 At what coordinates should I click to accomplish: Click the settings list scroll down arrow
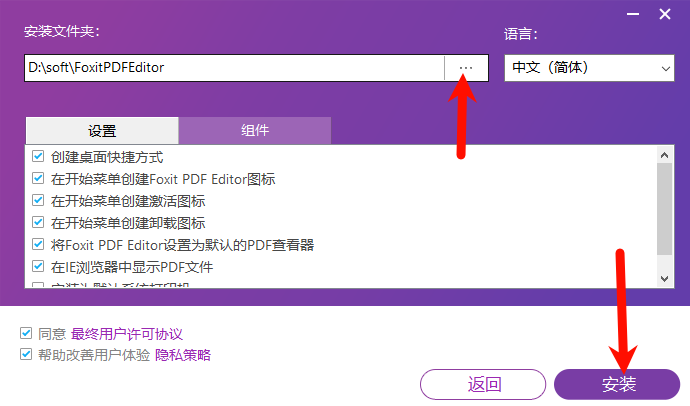(664, 278)
